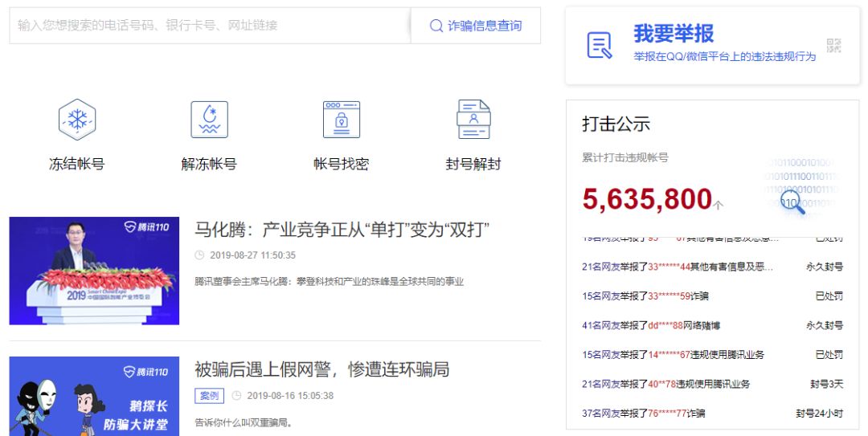Viewport: 868px width, 436px height.
Task: Open 解冻帐号 text link
Action: (209, 164)
